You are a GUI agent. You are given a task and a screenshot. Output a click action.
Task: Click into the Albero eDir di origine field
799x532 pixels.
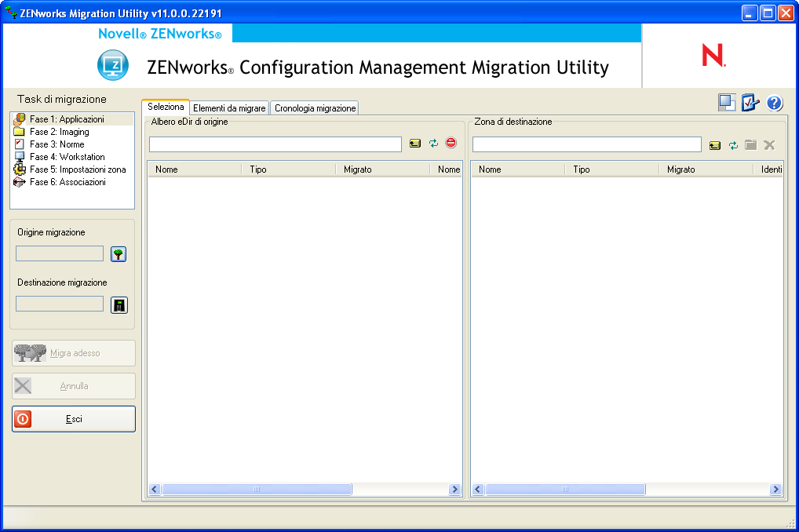275,144
